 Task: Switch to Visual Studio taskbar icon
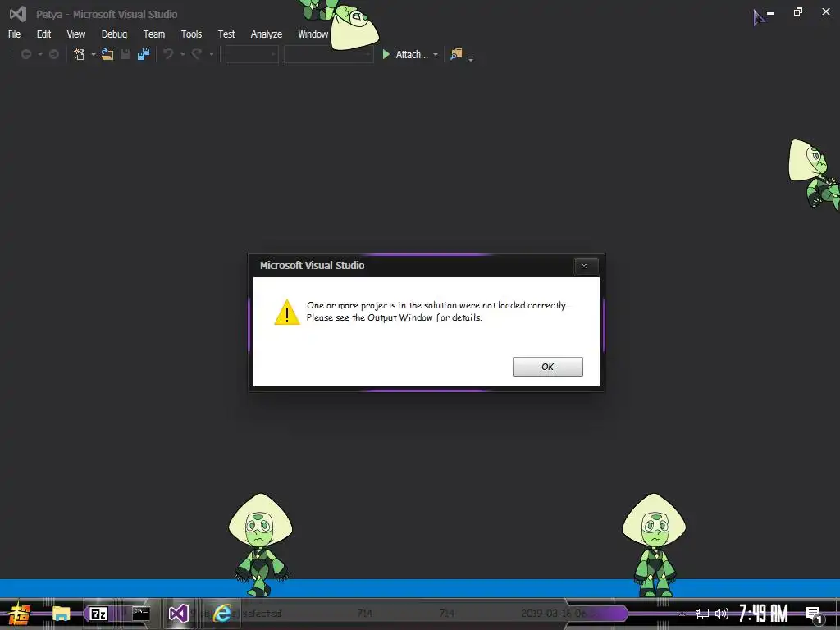[178, 614]
